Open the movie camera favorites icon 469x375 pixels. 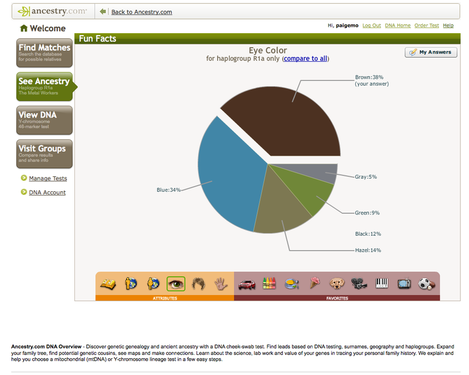(359, 284)
